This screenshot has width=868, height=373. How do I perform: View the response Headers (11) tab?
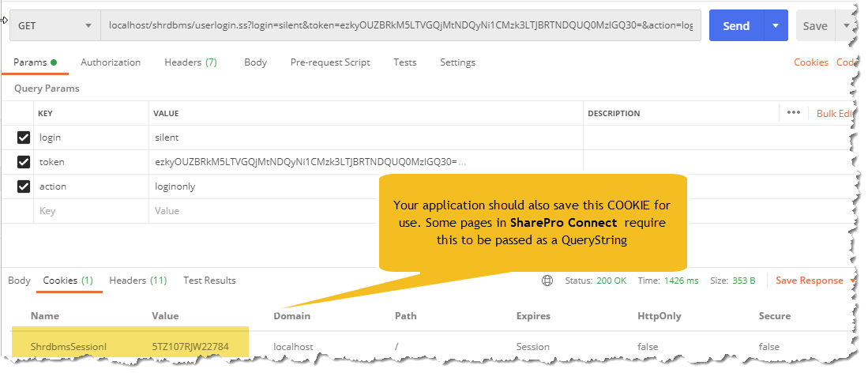tap(137, 281)
